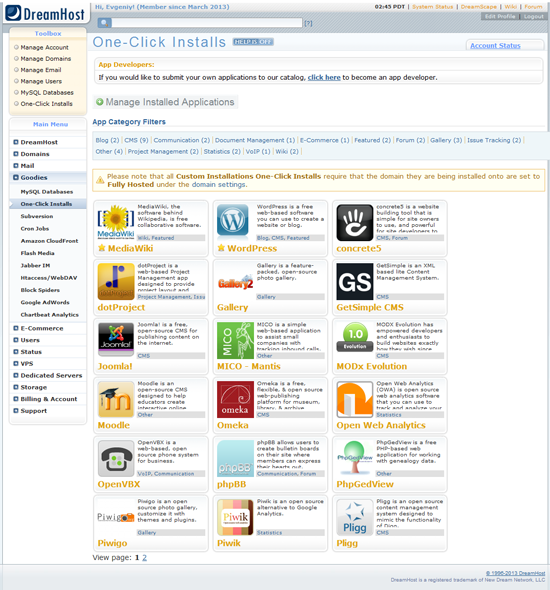Filter apps by Forum (2) category
The width and height of the screenshot is (550, 590).
[x=410, y=140]
